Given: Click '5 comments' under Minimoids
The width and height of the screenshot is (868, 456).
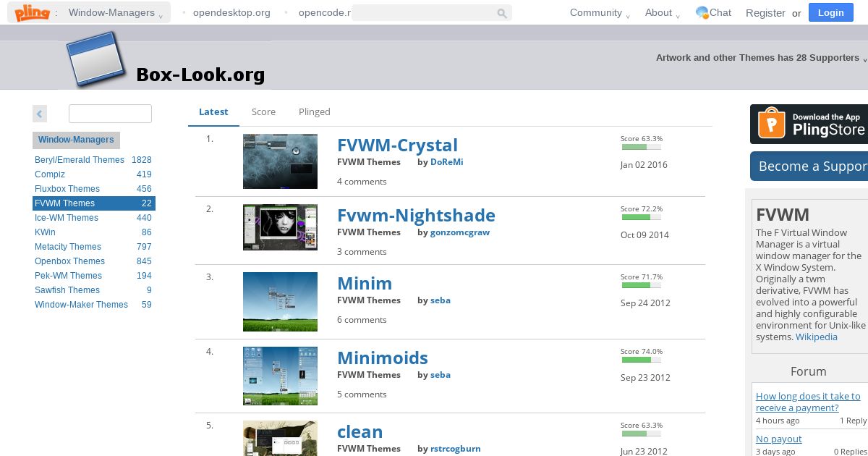Looking at the screenshot, I should tap(362, 394).
